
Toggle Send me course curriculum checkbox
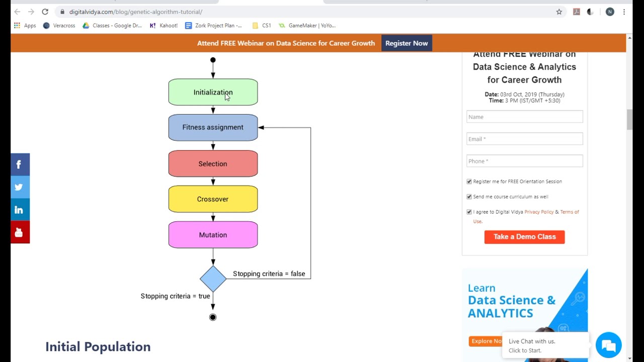point(469,197)
